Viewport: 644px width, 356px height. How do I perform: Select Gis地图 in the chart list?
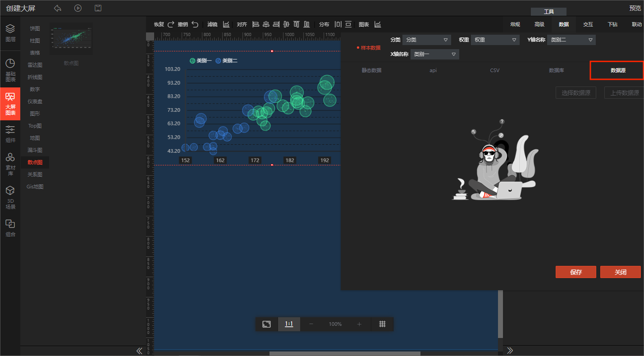point(35,187)
